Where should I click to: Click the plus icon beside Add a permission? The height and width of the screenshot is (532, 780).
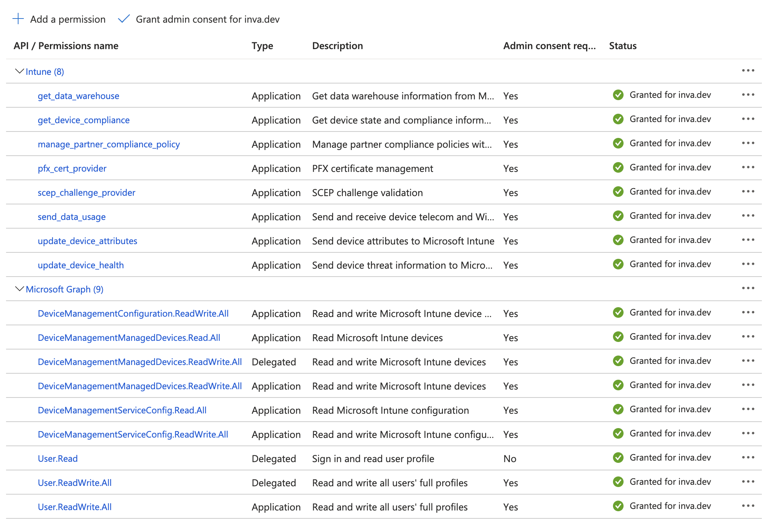tap(18, 19)
